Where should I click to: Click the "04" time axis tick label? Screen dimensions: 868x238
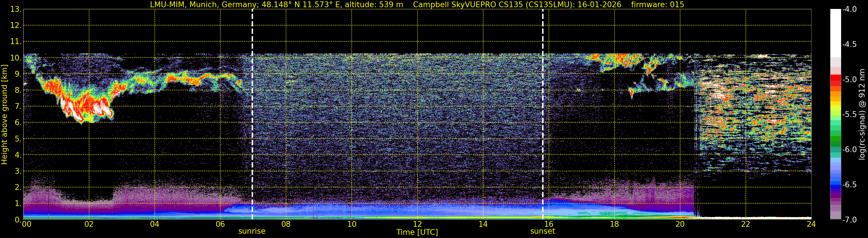pos(155,224)
